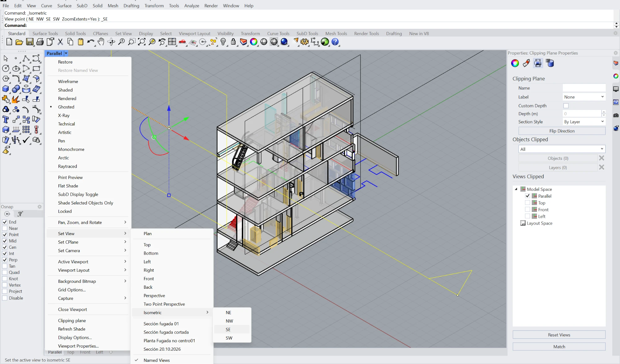Image resolution: width=620 pixels, height=364 pixels.
Task: Select the Box solid tool in sidebar
Action: [x=6, y=89]
